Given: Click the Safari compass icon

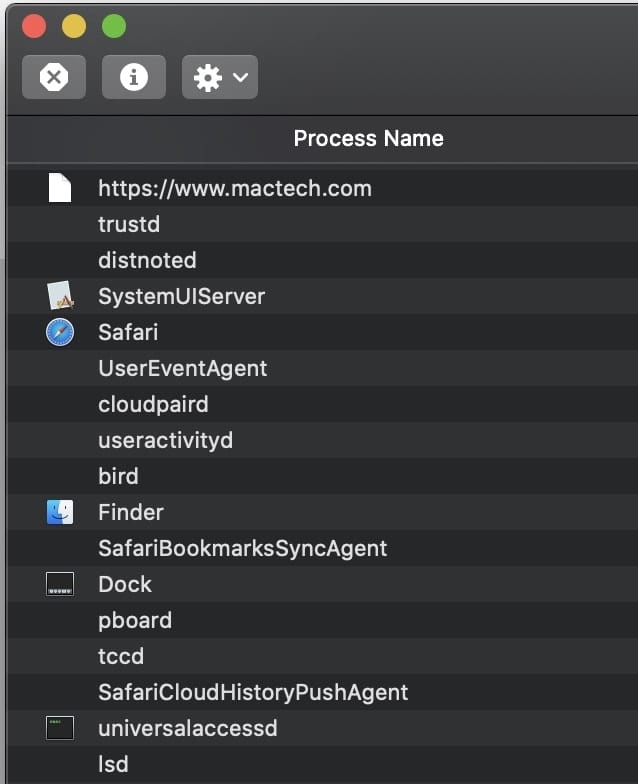Looking at the screenshot, I should coord(60,332).
